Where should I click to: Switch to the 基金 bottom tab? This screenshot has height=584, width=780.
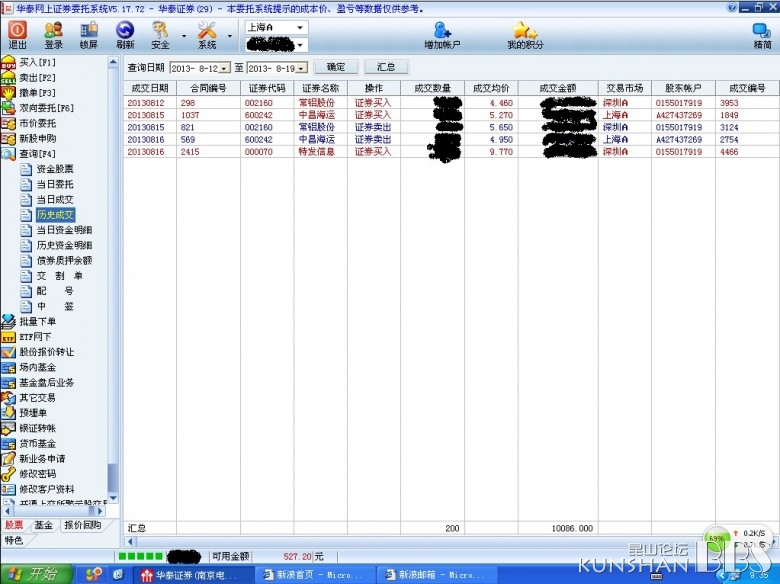(44, 525)
